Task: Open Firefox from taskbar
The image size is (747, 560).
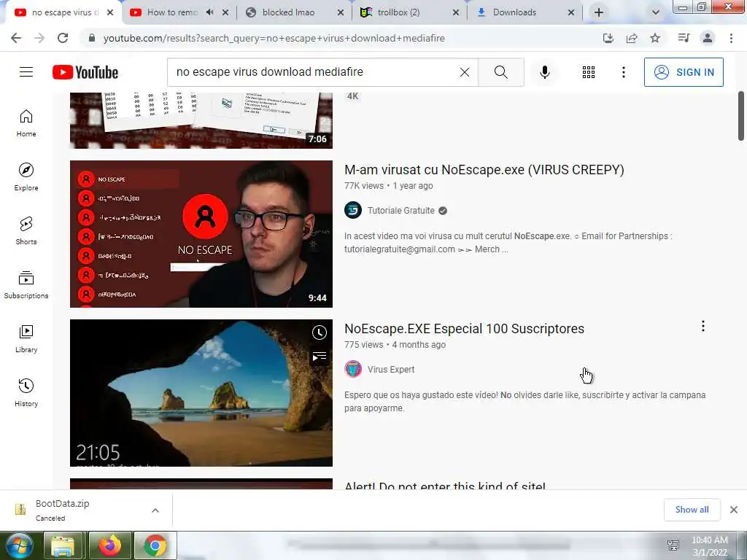Action: click(x=109, y=545)
